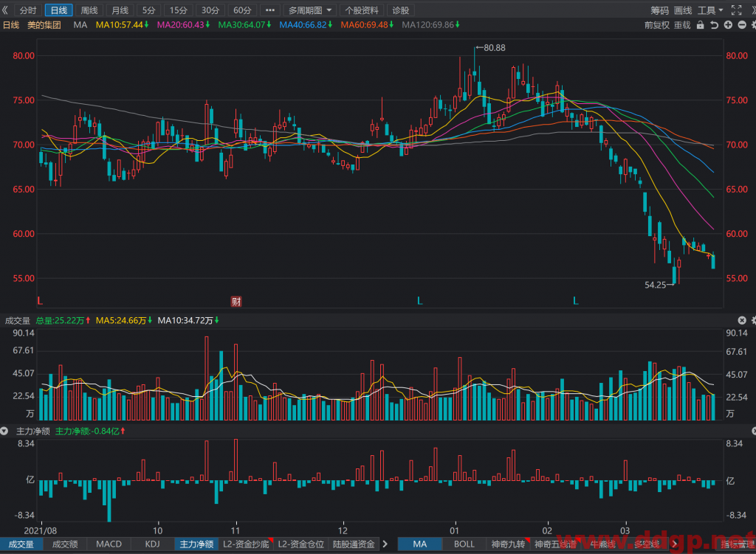This screenshot has width=756, height=554.
Task: Click the 80.88 peak price marker
Action: coord(491,48)
